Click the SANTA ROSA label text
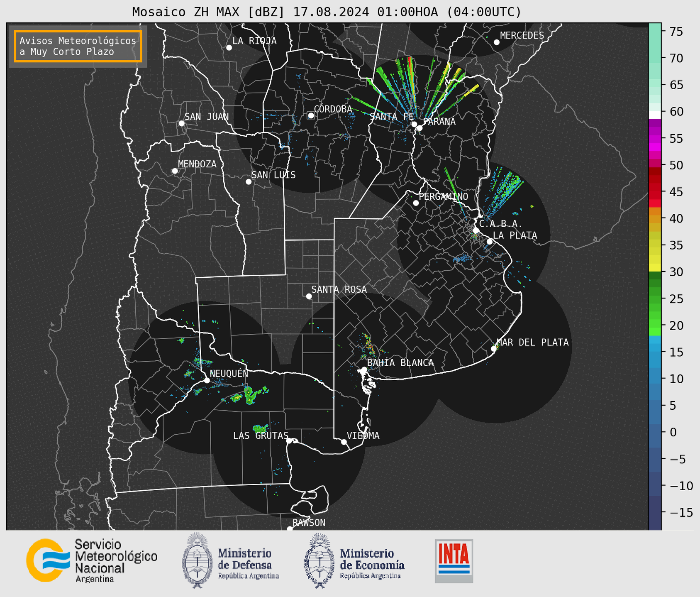 [339, 289]
